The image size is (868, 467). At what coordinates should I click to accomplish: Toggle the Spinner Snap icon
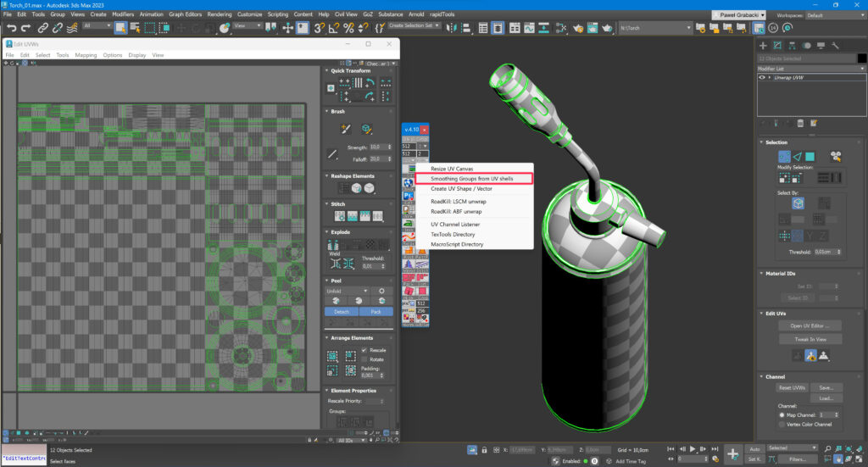[x=363, y=28]
